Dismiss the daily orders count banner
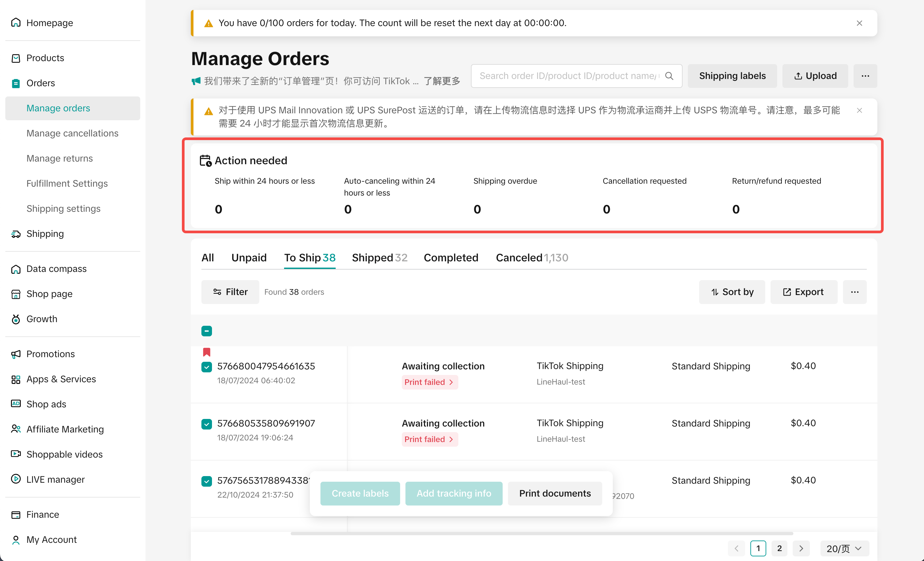The width and height of the screenshot is (924, 561). (859, 23)
